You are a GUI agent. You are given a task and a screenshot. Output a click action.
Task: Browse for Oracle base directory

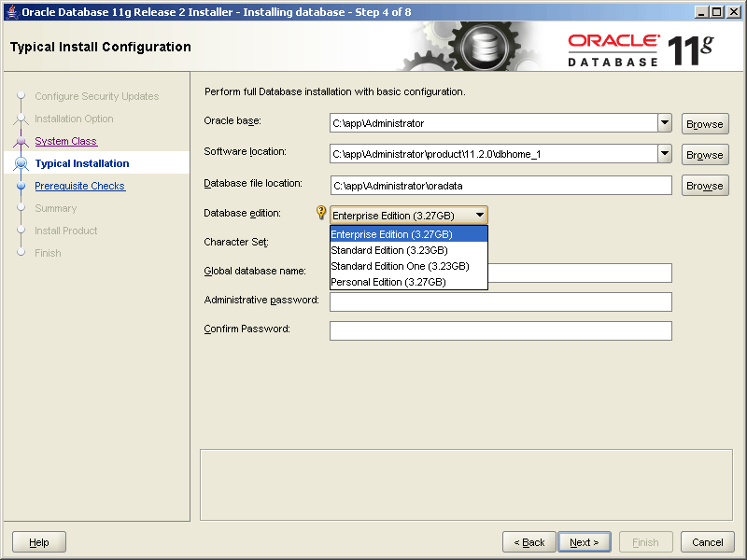tap(705, 124)
